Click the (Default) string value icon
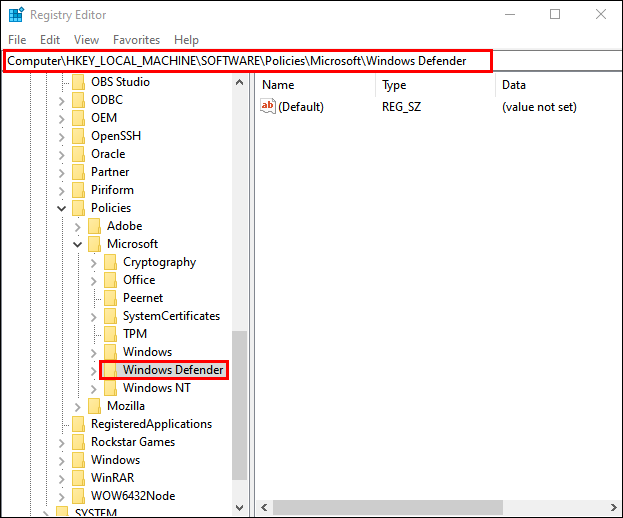This screenshot has width=623, height=518. click(x=267, y=106)
